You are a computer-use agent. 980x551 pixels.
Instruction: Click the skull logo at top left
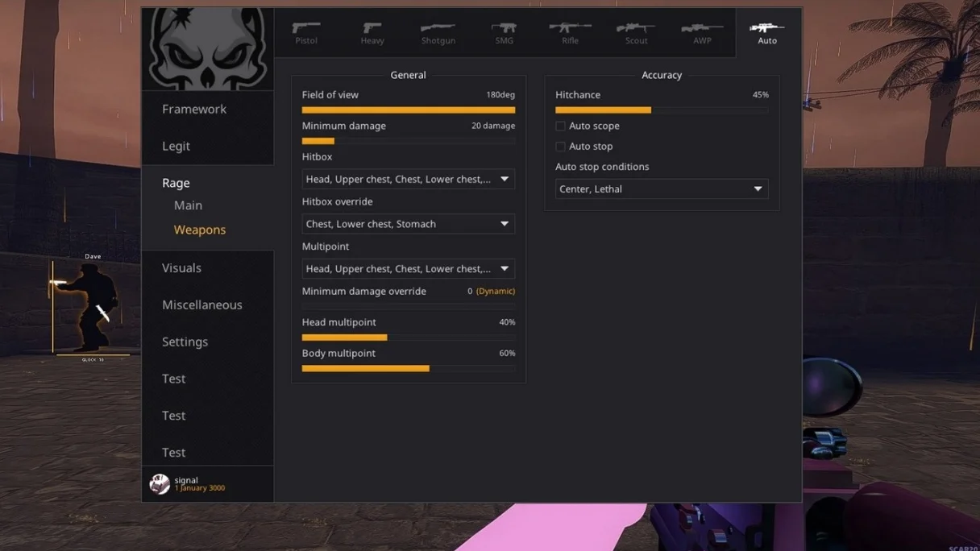208,48
